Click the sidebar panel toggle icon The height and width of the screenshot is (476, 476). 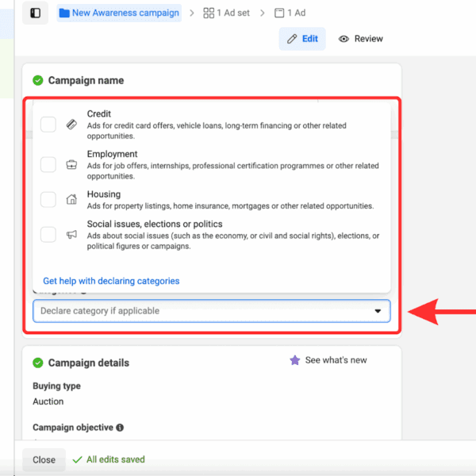tap(35, 13)
